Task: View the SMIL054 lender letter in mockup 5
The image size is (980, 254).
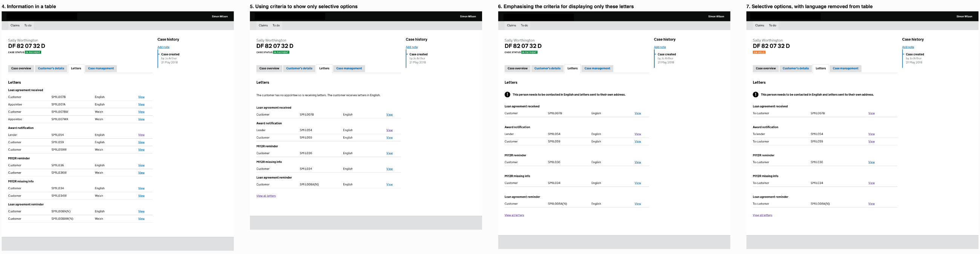Action: [390, 130]
